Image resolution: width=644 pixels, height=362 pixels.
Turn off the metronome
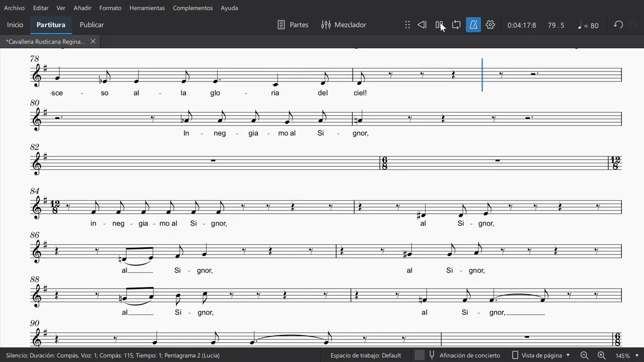[473, 25]
